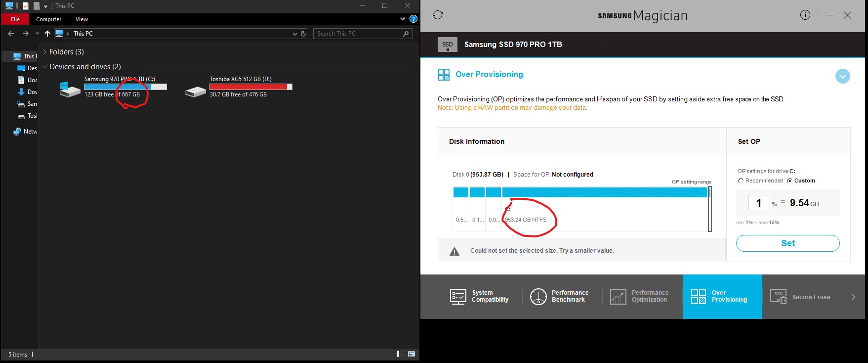Click the Magician refresh icon

(438, 15)
